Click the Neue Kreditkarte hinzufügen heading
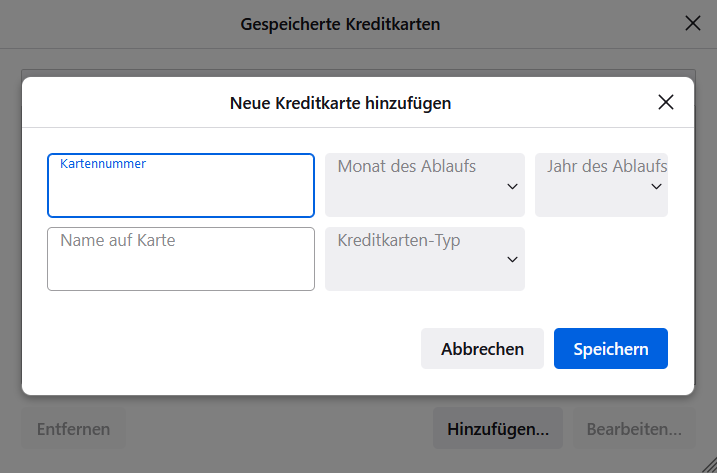This screenshot has width=717, height=473. click(340, 102)
